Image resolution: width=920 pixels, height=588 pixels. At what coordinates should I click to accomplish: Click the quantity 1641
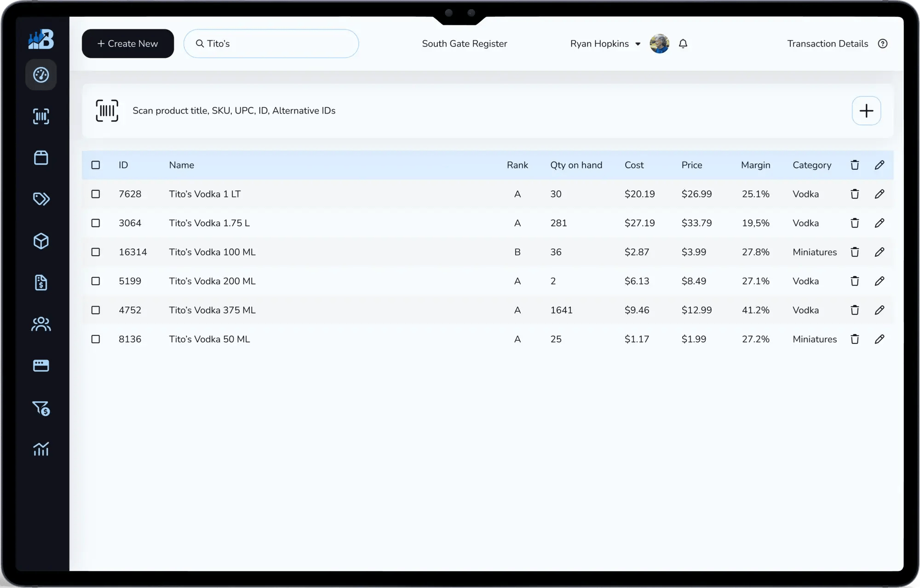pos(561,310)
